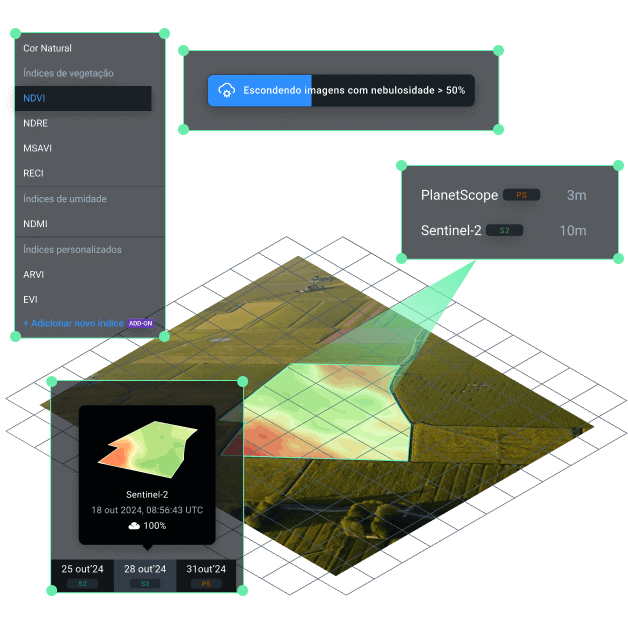Select the EVI custom index
This screenshot has height=640, width=628.
[x=30, y=300]
